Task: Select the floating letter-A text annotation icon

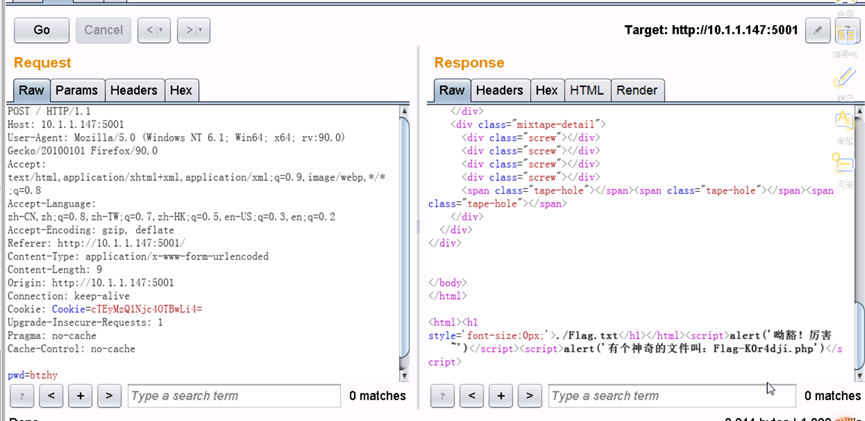Action: 845,119
